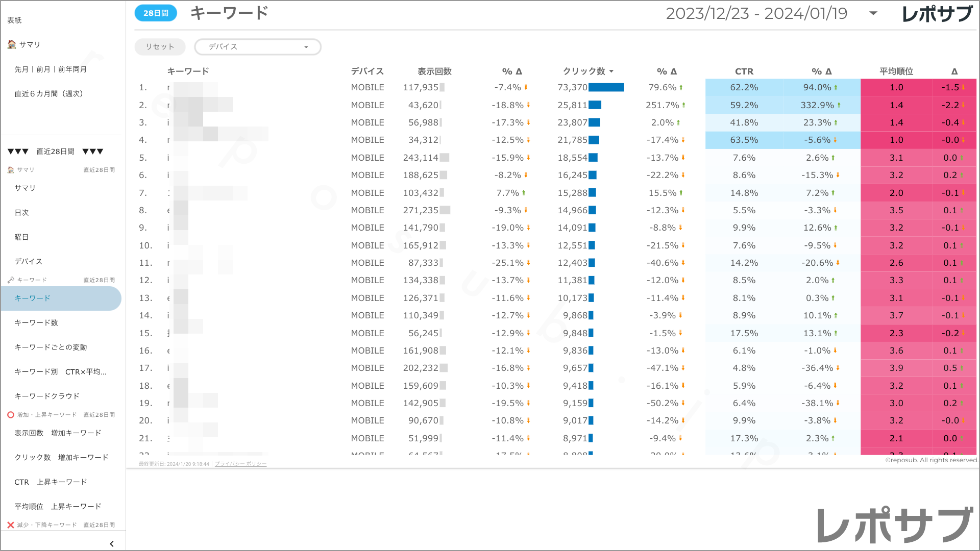This screenshot has width=980, height=551.
Task: Click the wrench icon next to キーワード section
Action: (x=11, y=280)
